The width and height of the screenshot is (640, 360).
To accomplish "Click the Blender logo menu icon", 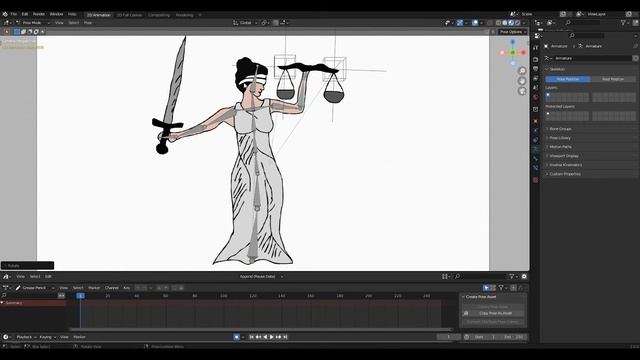I will (x=5, y=14).
